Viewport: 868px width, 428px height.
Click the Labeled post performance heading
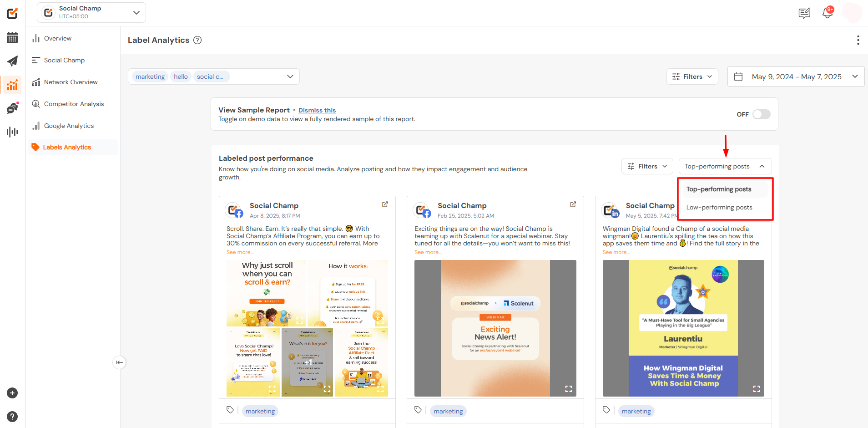266,158
